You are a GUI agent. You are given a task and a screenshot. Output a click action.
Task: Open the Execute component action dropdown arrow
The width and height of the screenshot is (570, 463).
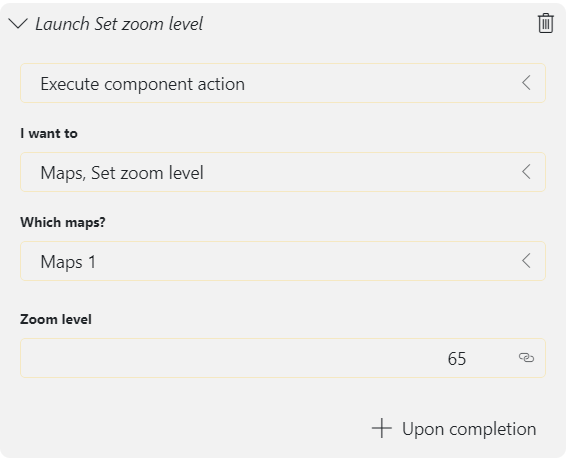526,83
